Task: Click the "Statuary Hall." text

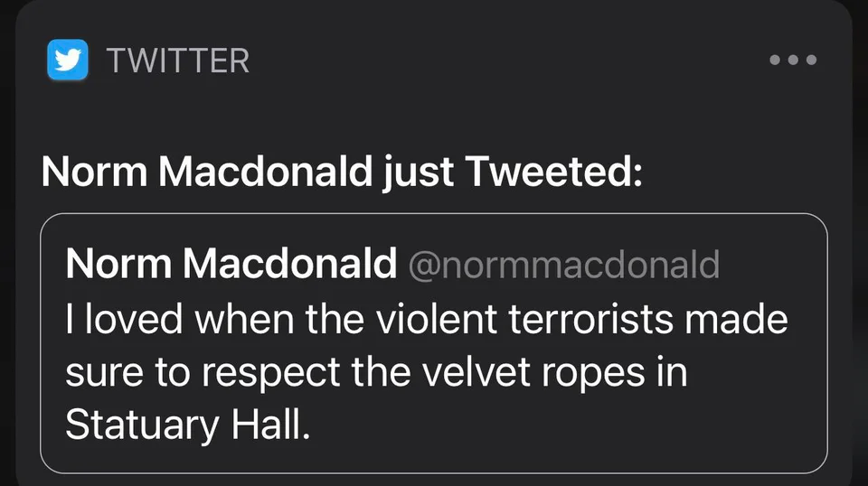Action: tap(187, 425)
